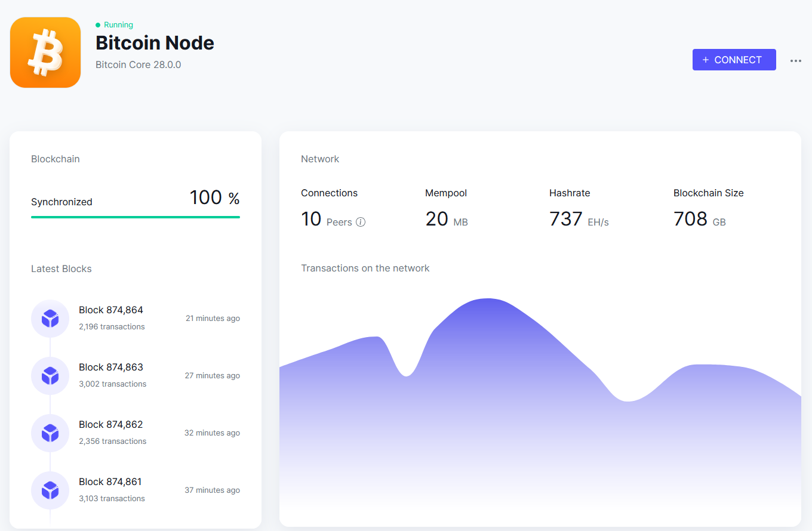Click the 737 EH/s hashrate value

579,220
